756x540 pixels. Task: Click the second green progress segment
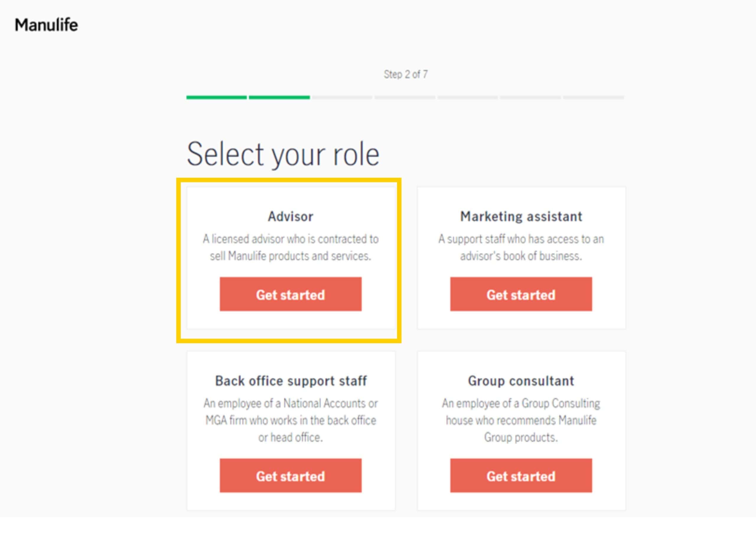pos(279,98)
